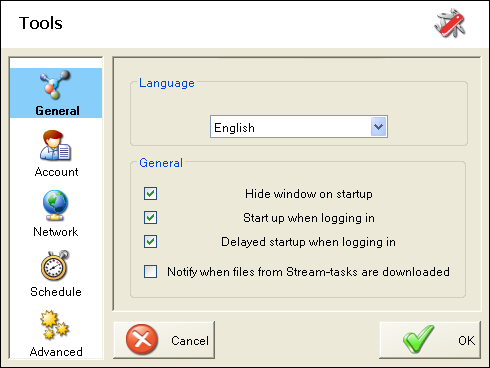This screenshot has width=490, height=368.
Task: Click the Swiss army knife Tools icon
Action: (x=450, y=23)
